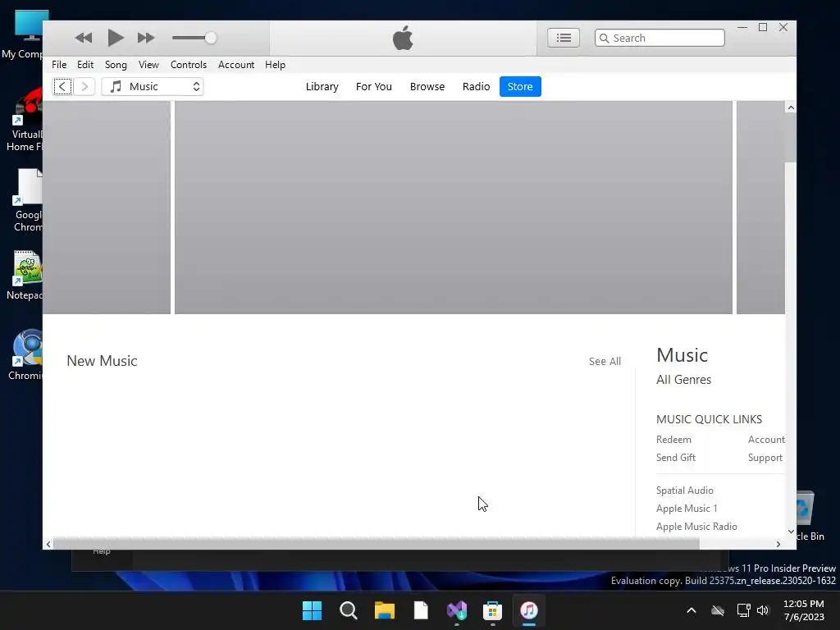Image resolution: width=840 pixels, height=630 pixels.
Task: Expand the Music media type dropdown
Action: point(153,86)
